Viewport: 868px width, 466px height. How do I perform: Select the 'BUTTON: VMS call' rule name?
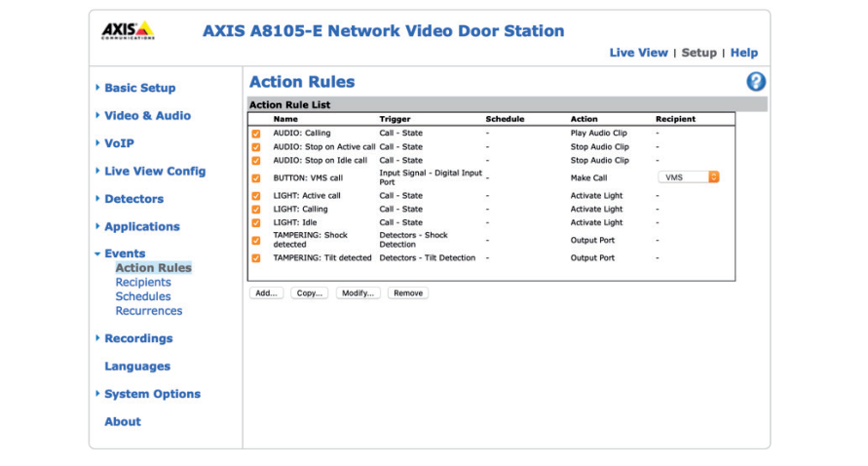point(308,177)
